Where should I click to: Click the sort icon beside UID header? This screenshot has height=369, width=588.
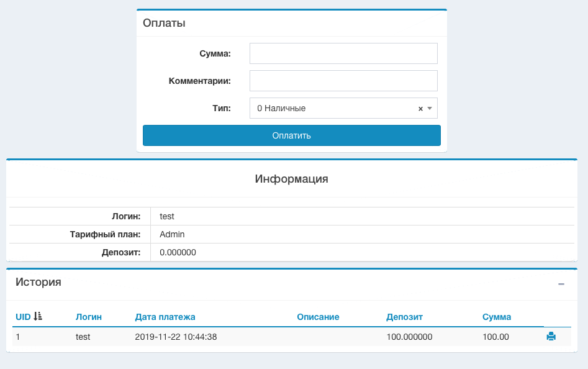(x=38, y=317)
